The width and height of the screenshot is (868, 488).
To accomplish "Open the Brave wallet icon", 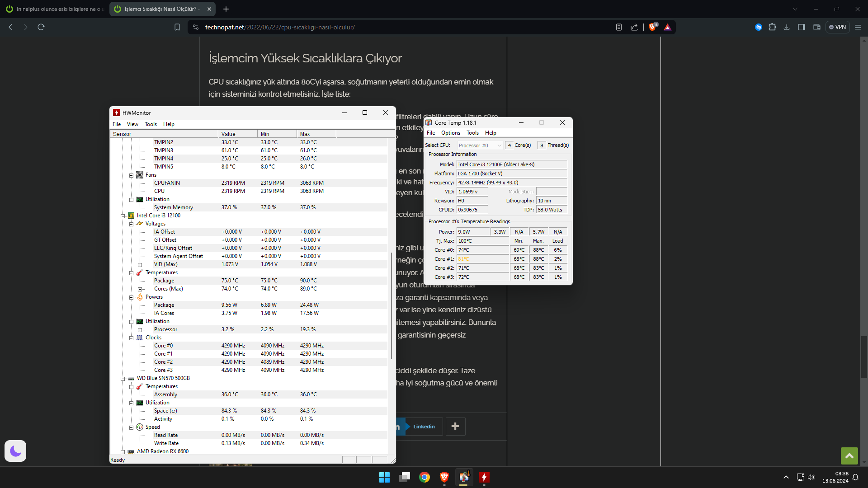I will point(816,27).
